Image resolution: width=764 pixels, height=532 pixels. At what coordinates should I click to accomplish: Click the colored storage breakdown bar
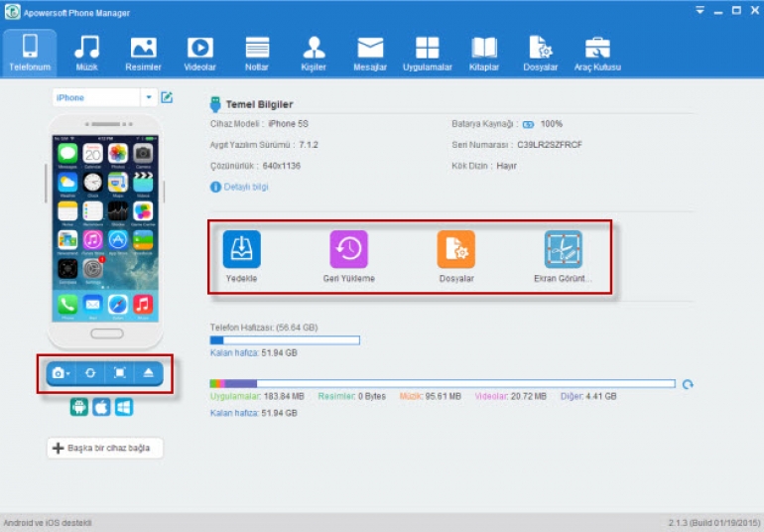coord(443,384)
